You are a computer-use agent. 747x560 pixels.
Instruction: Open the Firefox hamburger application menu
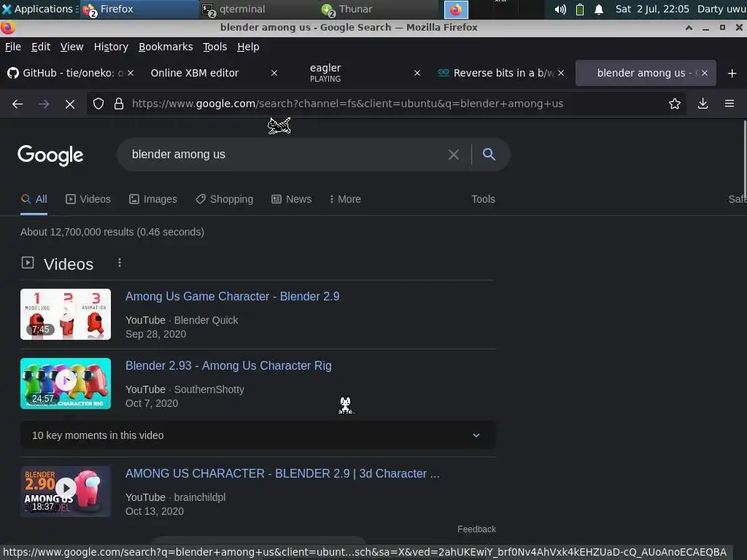click(x=729, y=104)
